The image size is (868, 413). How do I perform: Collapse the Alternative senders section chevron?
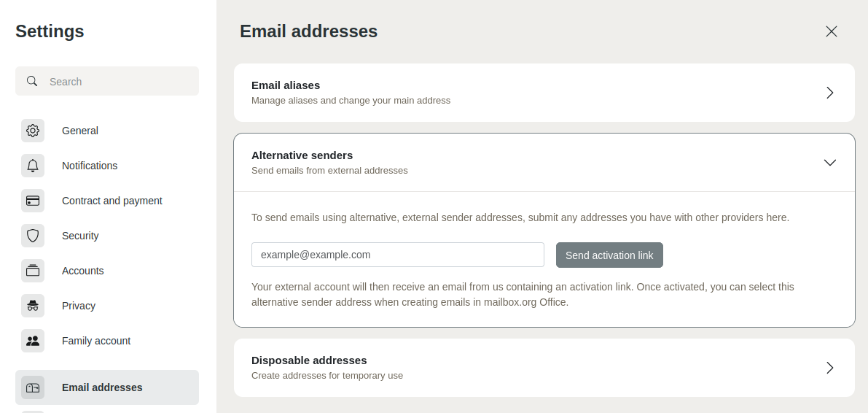tap(829, 163)
